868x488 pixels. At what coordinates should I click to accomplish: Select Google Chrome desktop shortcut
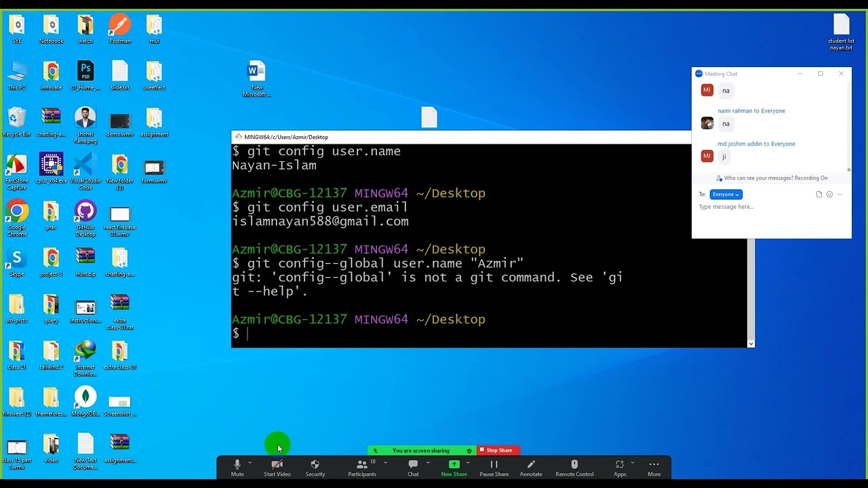pyautogui.click(x=17, y=218)
